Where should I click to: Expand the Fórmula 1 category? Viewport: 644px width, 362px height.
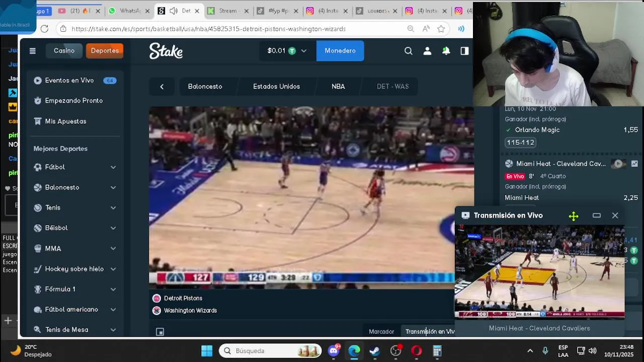[113, 290]
